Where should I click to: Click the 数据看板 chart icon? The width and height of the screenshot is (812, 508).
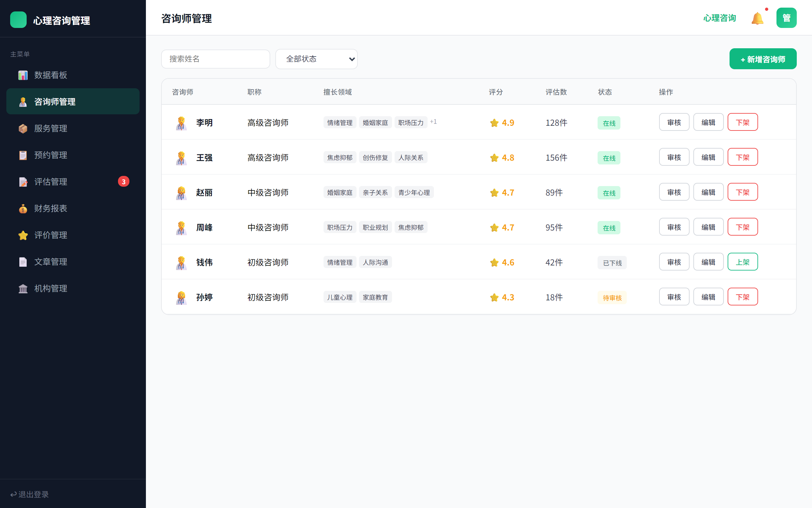click(x=23, y=75)
